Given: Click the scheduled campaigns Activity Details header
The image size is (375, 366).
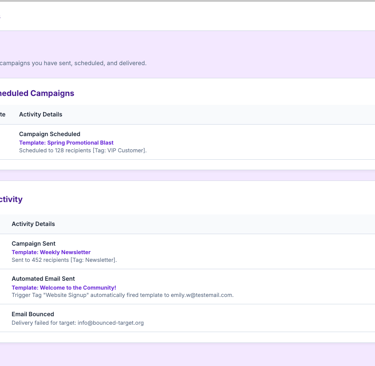Looking at the screenshot, I should click(41, 114).
